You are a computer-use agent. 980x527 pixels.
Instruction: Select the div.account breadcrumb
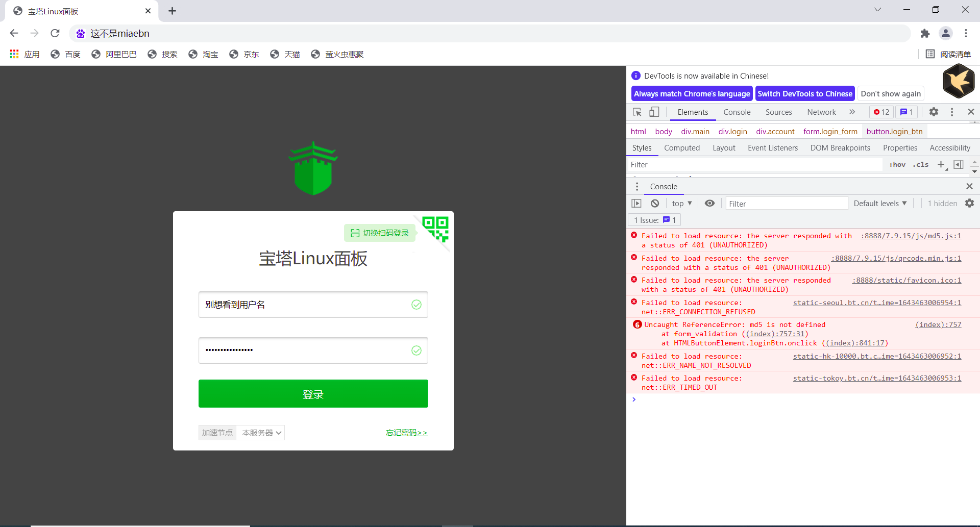tap(775, 132)
